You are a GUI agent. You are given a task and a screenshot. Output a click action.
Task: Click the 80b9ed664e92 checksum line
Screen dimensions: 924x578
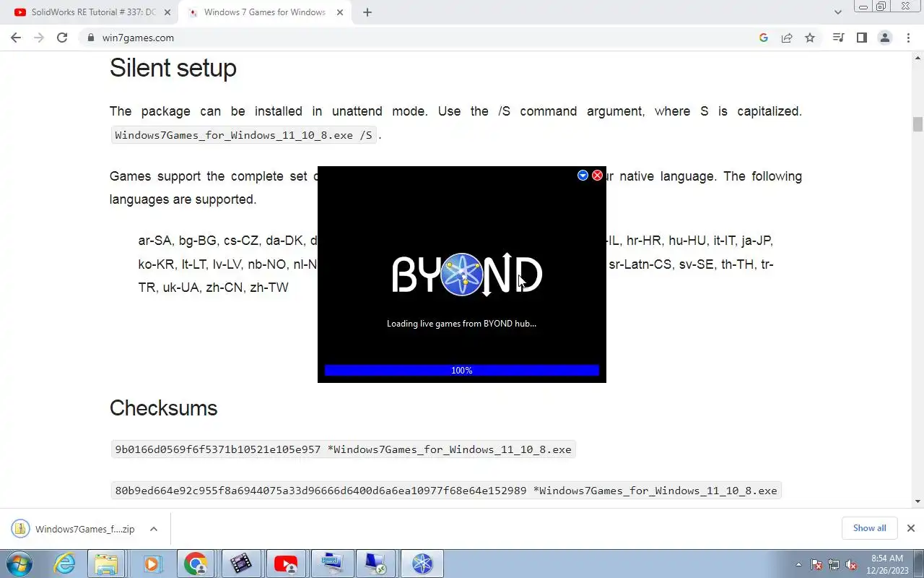point(446,491)
